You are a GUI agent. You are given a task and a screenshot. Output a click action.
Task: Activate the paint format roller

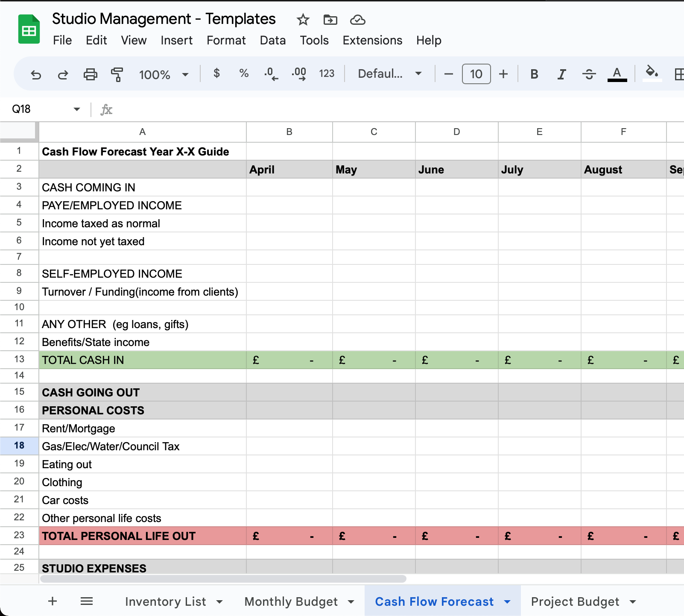(x=117, y=75)
